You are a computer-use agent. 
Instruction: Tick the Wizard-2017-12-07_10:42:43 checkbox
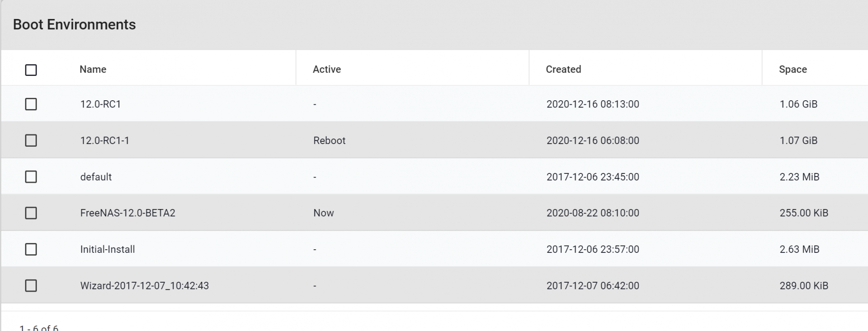point(31,285)
